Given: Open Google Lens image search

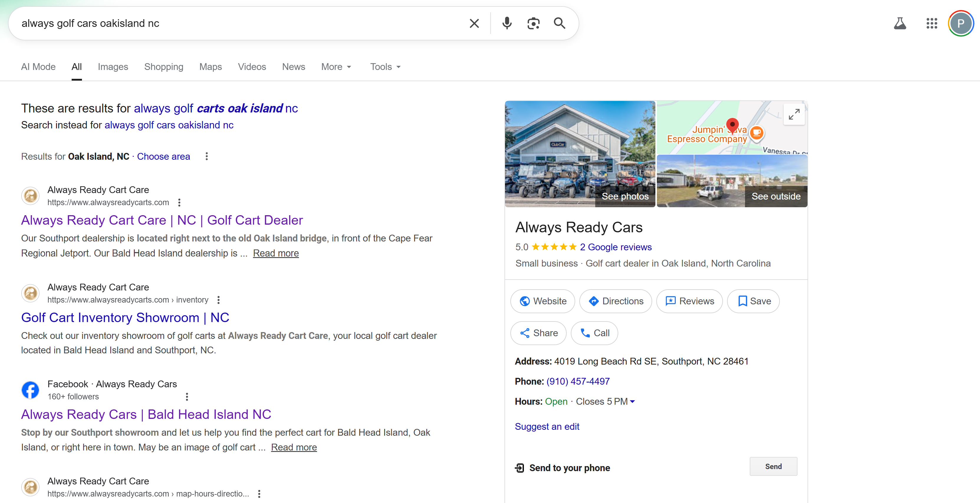Looking at the screenshot, I should pyautogui.click(x=533, y=23).
